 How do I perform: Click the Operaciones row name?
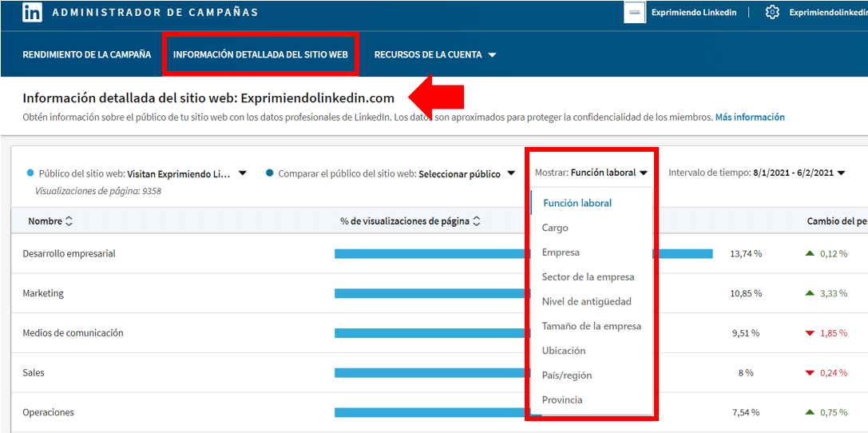[48, 412]
